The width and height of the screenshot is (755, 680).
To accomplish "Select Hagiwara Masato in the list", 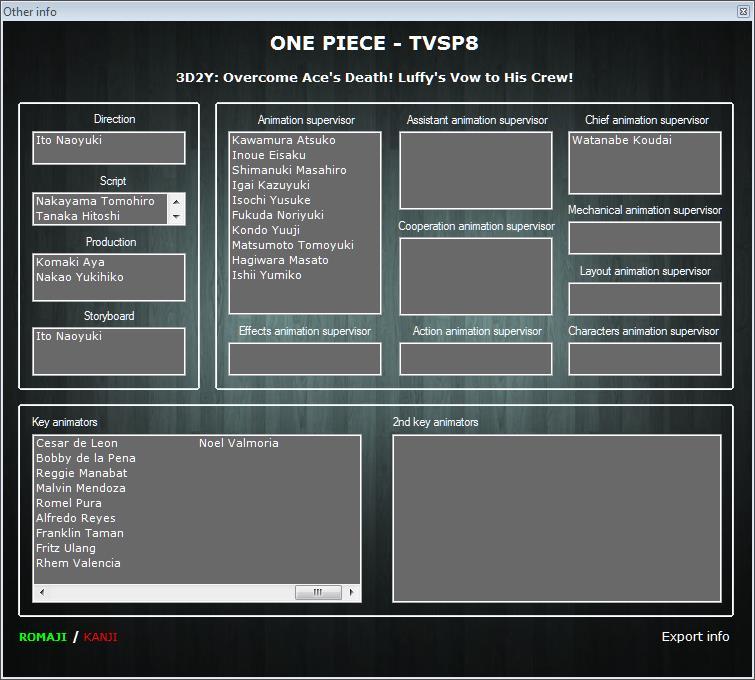I will click(x=280, y=260).
